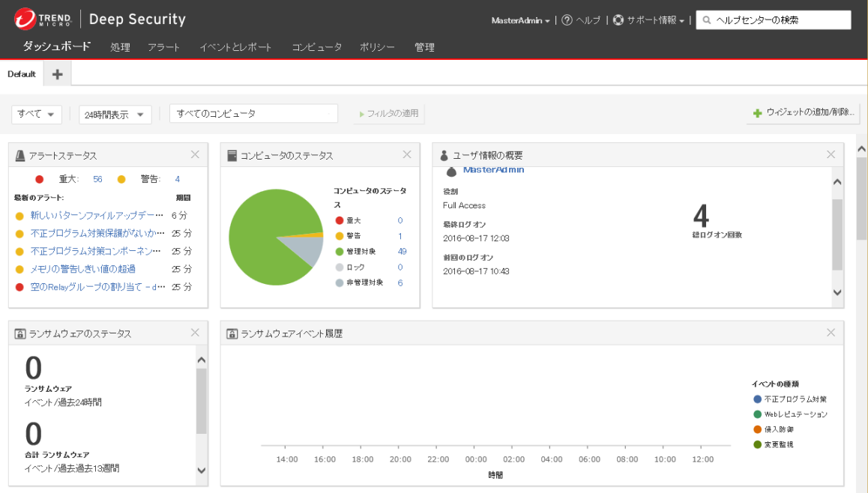Go to the ポリシー menu
The height and width of the screenshot is (493, 868).
[377, 47]
